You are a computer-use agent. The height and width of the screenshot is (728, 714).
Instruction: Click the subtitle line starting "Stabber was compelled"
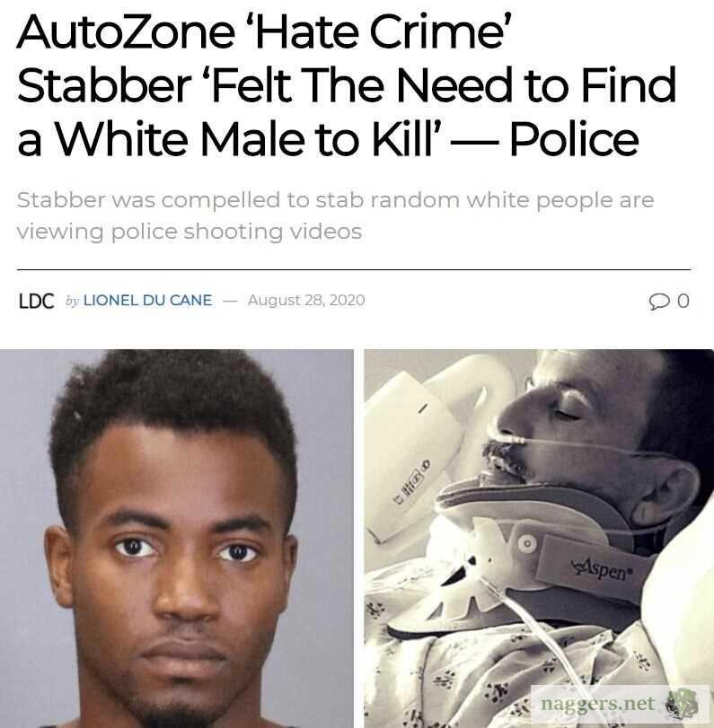(335, 200)
